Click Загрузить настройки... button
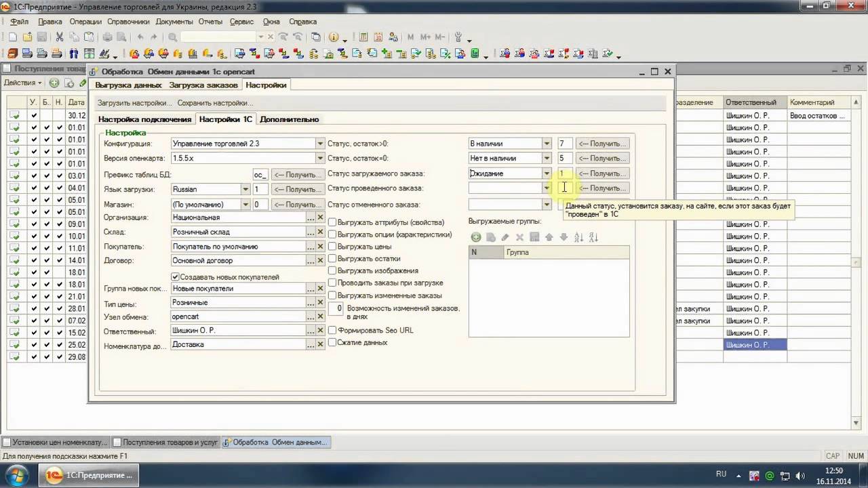This screenshot has height=488, width=868. point(135,103)
